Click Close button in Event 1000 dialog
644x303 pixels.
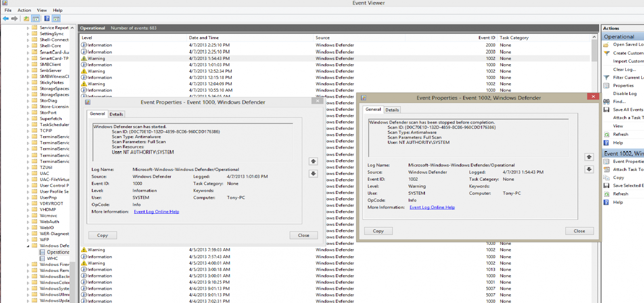(x=303, y=236)
